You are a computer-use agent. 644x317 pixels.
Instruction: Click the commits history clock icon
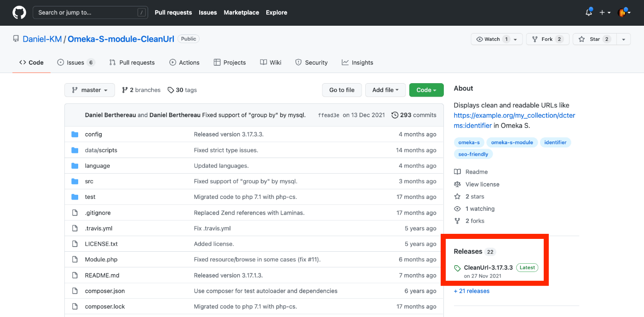coord(395,115)
